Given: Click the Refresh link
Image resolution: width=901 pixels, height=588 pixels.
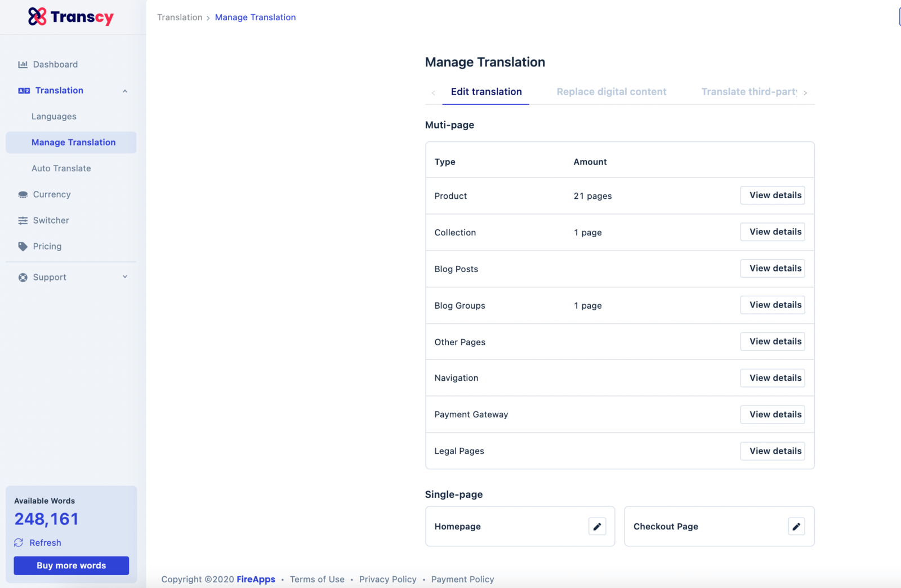Looking at the screenshot, I should [45, 542].
